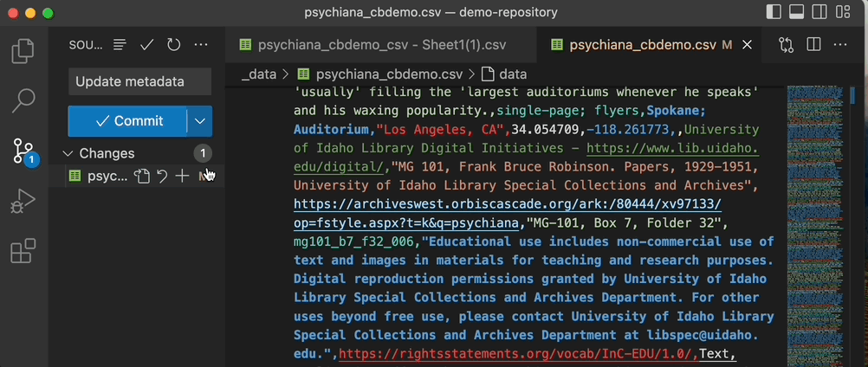Toggle the primary side bar layout button
Viewport: 868px width, 367px height.
click(x=774, y=12)
